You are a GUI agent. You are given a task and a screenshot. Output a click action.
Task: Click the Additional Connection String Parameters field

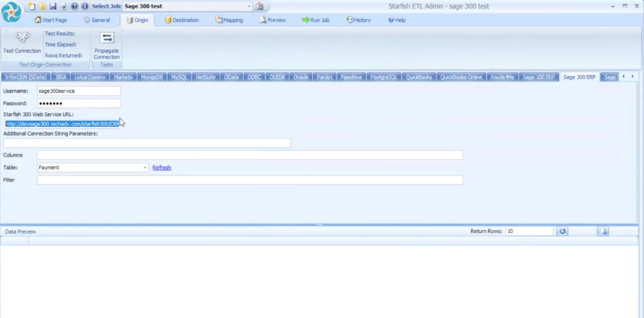click(x=147, y=143)
